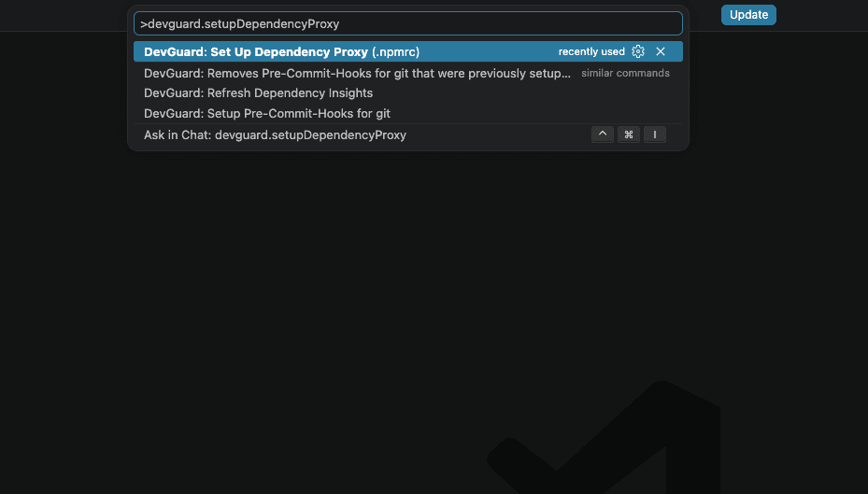
Task: Click the Update button
Action: 748,15
